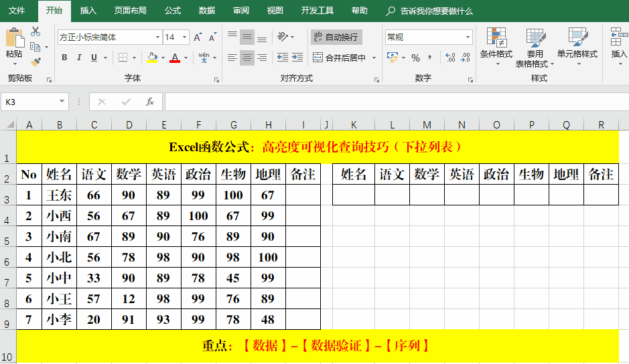
Task: Click the 粘贴 paste button
Action: (x=14, y=43)
